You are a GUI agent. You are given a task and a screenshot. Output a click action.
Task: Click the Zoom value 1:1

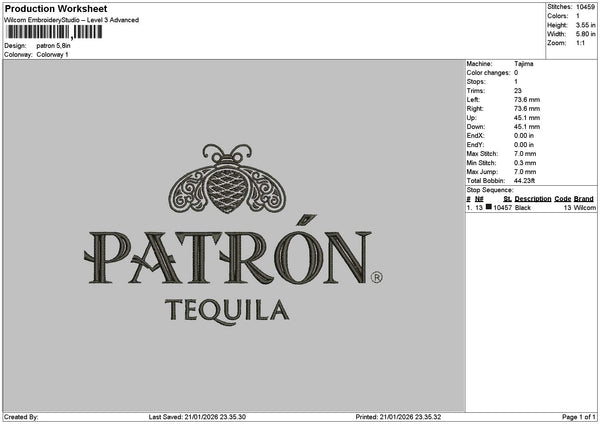(580, 43)
